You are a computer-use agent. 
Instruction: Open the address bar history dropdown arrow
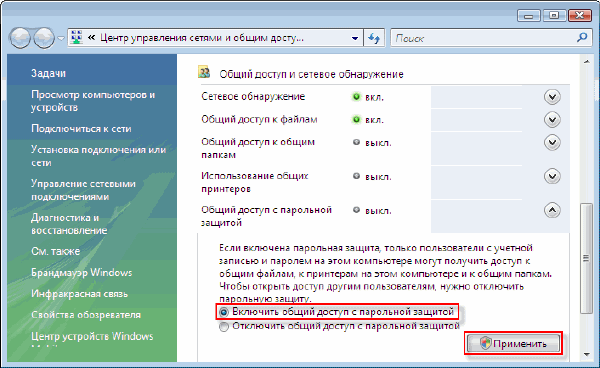pyautogui.click(x=355, y=38)
